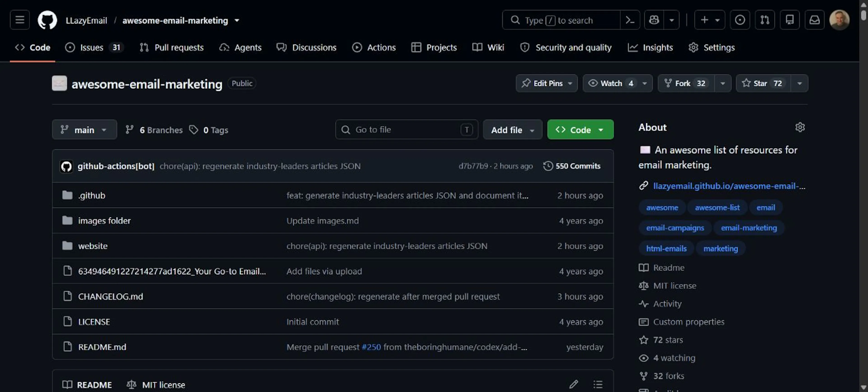Open the Wiki tab

(488, 47)
